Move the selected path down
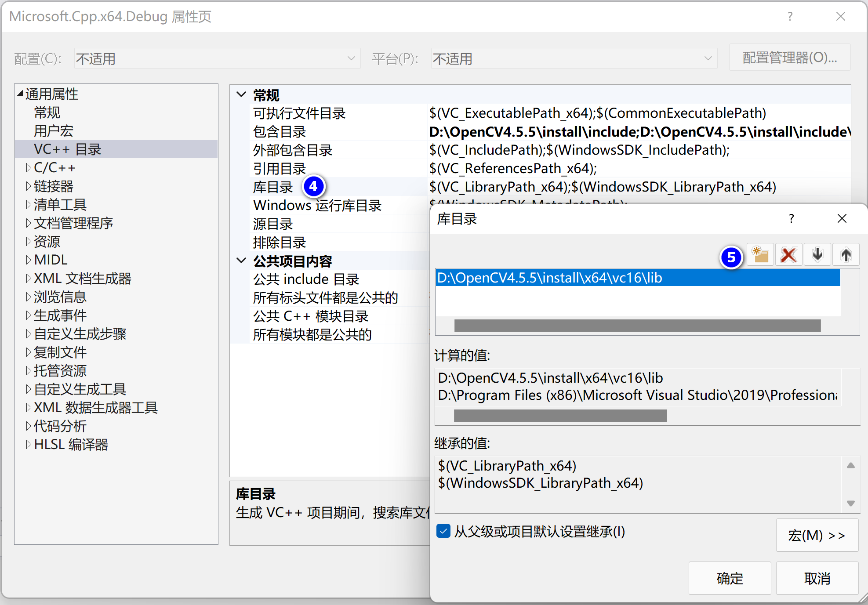 pos(817,254)
